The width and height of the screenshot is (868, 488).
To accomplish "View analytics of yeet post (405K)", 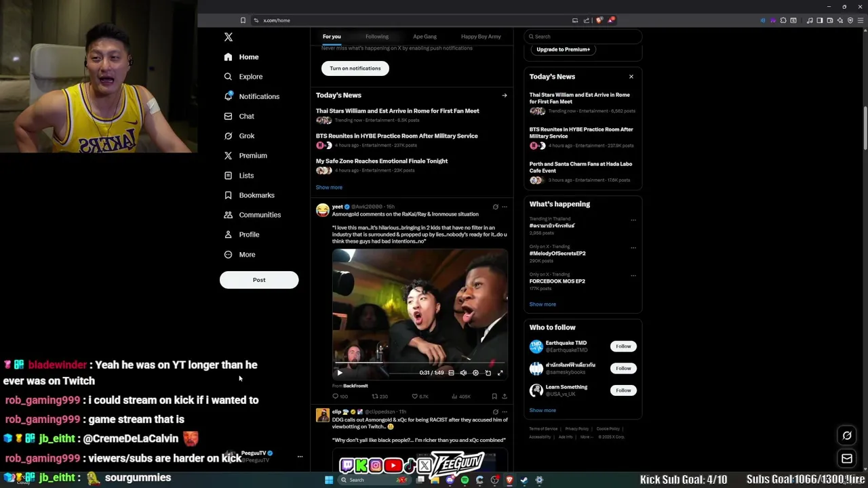I will tap(461, 396).
